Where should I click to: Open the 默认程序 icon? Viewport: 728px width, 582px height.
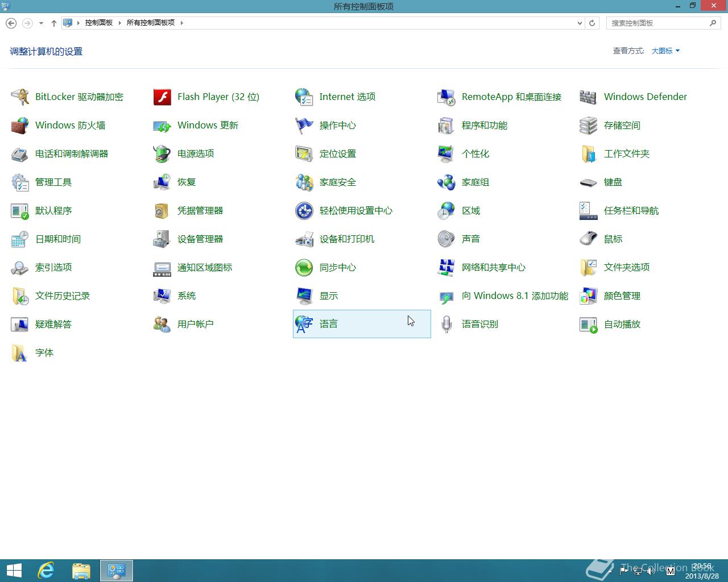[20, 210]
